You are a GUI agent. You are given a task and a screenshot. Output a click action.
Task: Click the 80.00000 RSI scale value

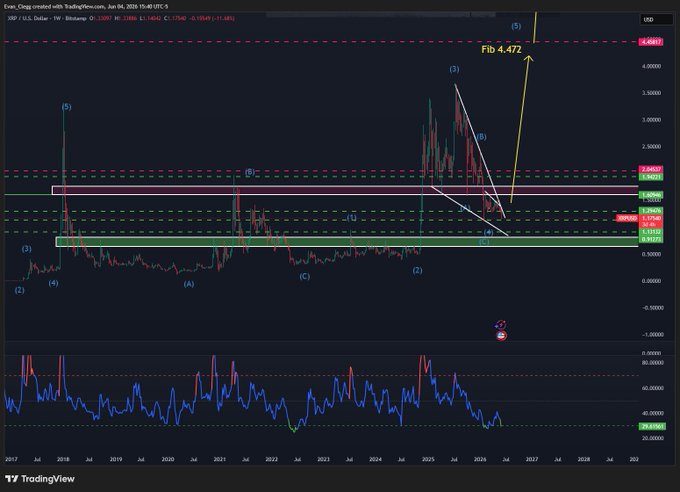pyautogui.click(x=652, y=362)
